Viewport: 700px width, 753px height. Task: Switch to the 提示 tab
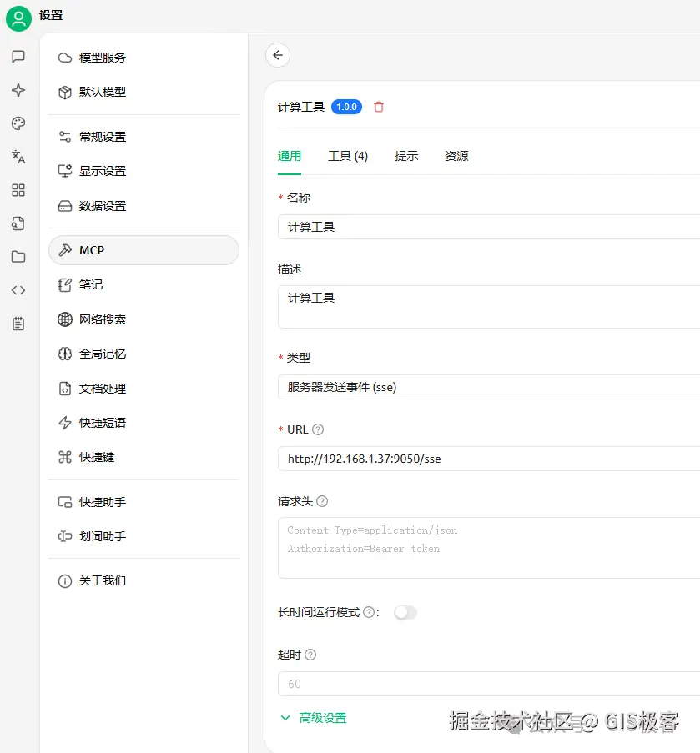coord(406,156)
